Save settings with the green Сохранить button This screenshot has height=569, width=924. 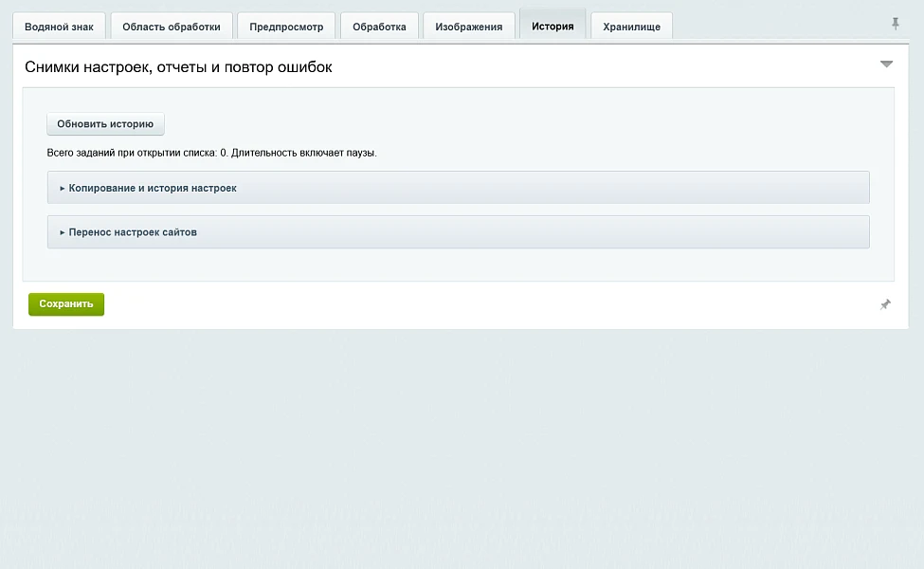point(66,304)
